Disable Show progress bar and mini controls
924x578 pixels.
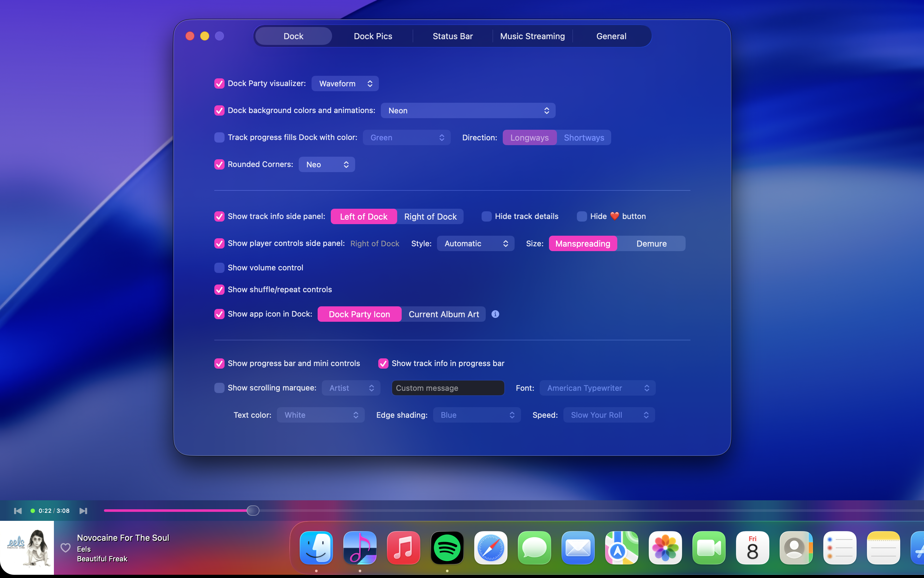click(x=219, y=363)
